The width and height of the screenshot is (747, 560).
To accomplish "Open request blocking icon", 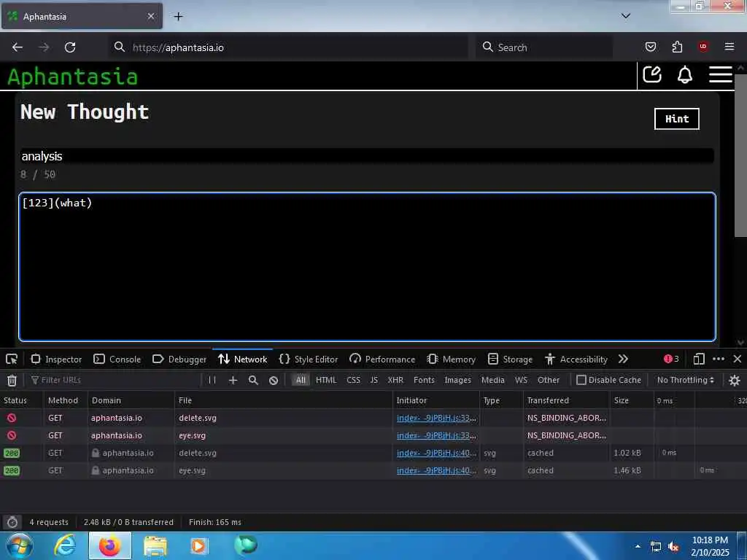I will pos(274,380).
